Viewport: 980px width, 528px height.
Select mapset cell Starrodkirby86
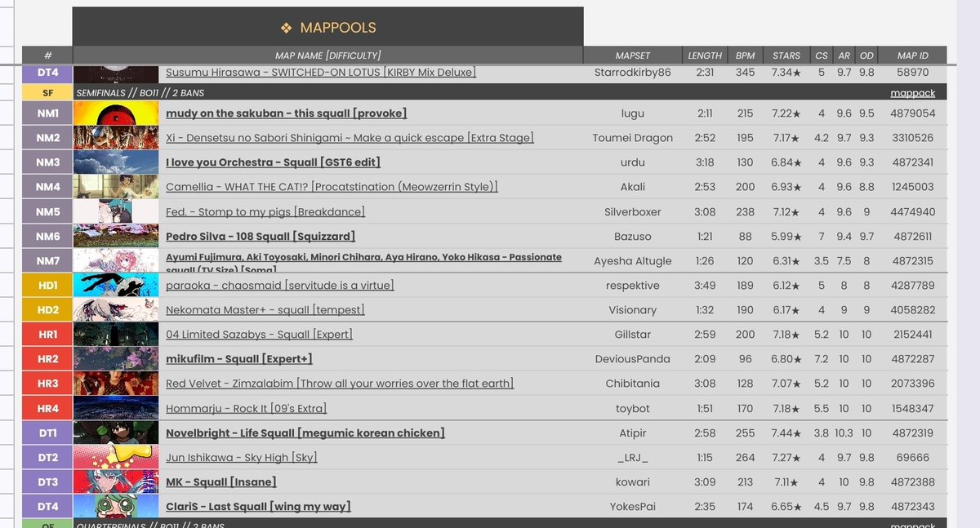click(x=633, y=73)
